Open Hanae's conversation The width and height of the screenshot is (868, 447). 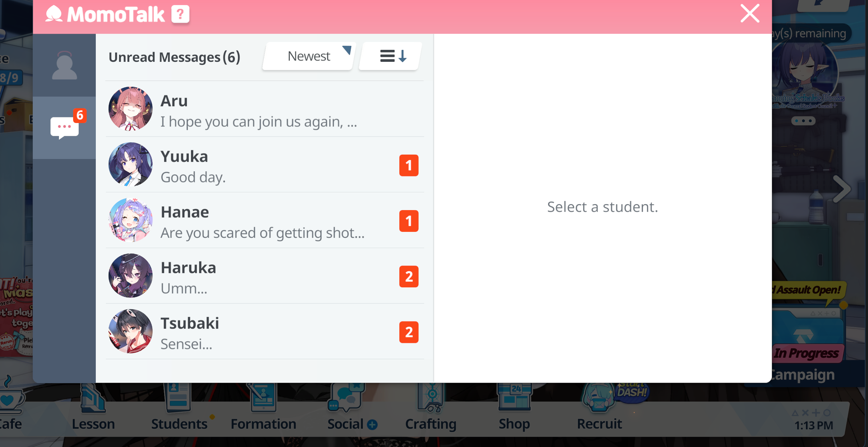tap(264, 221)
